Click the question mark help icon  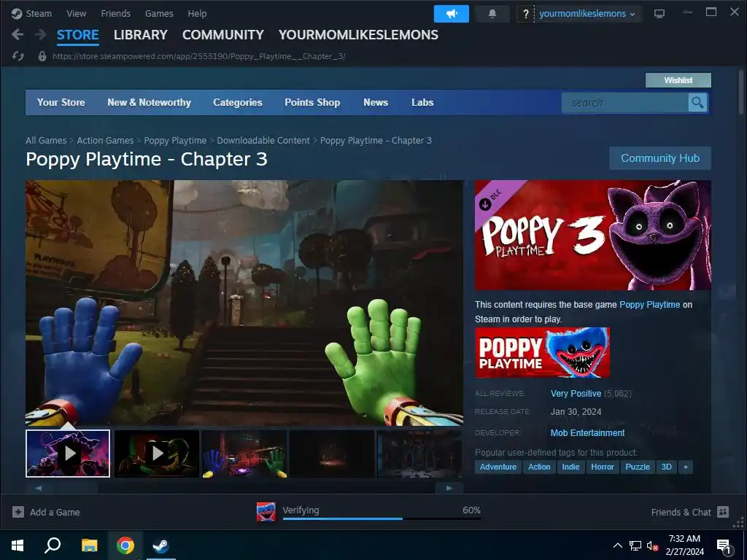(525, 14)
